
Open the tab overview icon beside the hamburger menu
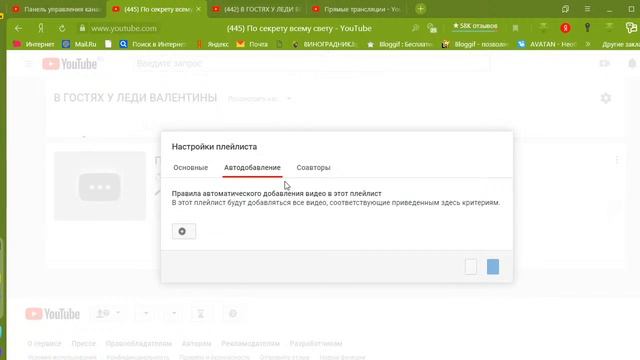pyautogui.click(x=565, y=9)
